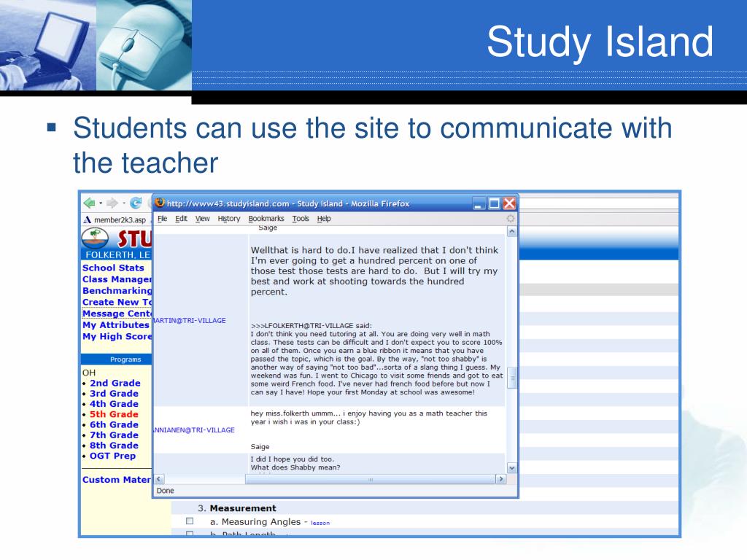This screenshot has width=747, height=560.
Task: Open the View menu
Action: click(203, 219)
